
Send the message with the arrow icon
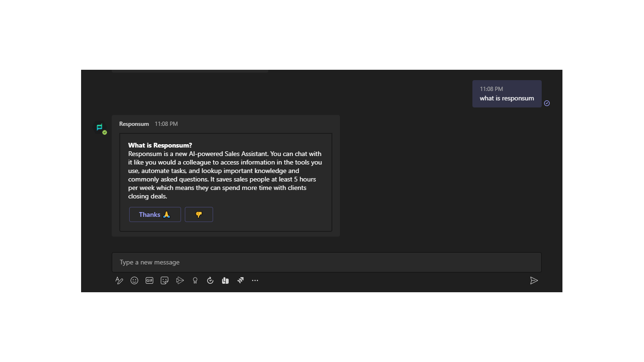pyautogui.click(x=534, y=280)
